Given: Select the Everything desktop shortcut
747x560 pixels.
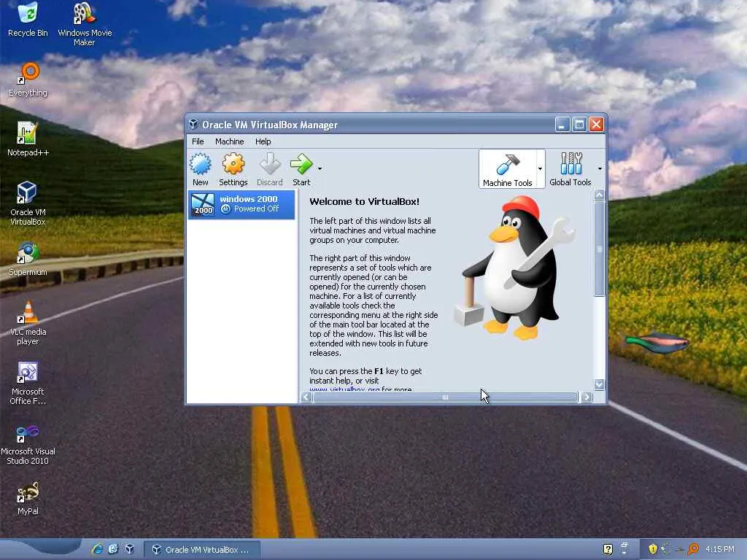Looking at the screenshot, I should (28, 79).
